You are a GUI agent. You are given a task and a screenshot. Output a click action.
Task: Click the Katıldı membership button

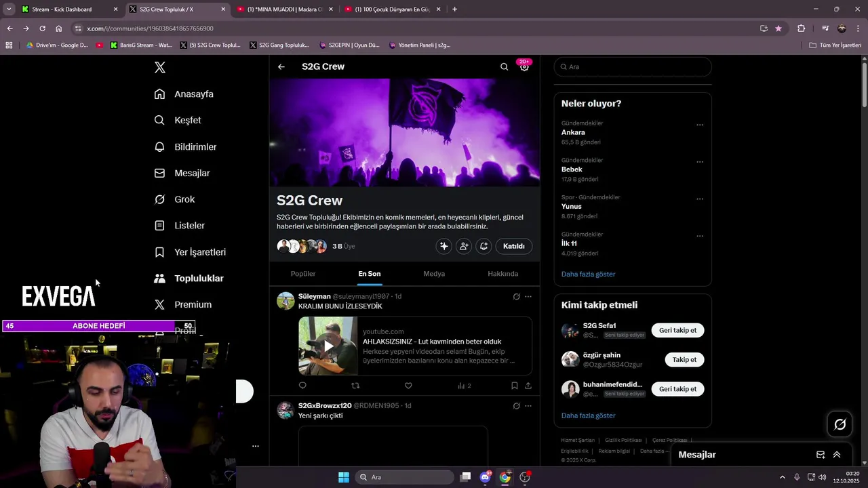[514, 246]
